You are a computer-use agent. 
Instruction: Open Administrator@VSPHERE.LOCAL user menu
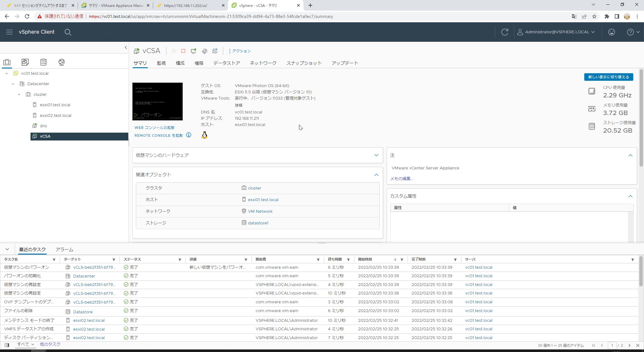(556, 32)
